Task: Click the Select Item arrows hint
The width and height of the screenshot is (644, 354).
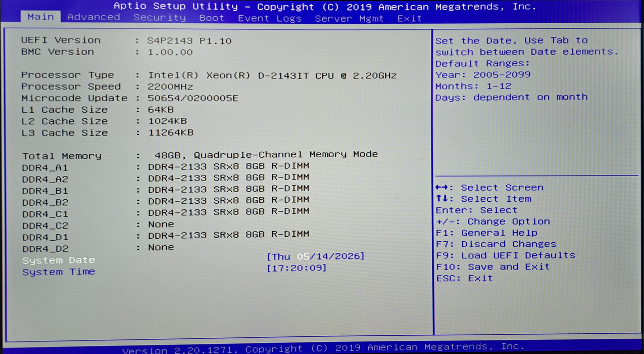Action: (x=483, y=199)
